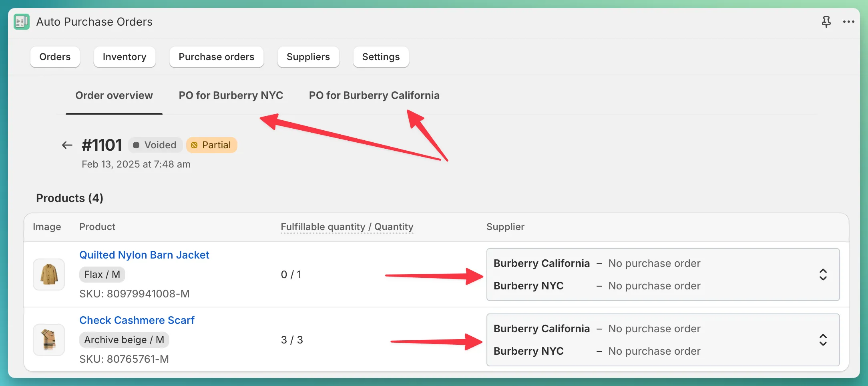Open the Suppliers section
The width and height of the screenshot is (868, 386).
pos(308,57)
